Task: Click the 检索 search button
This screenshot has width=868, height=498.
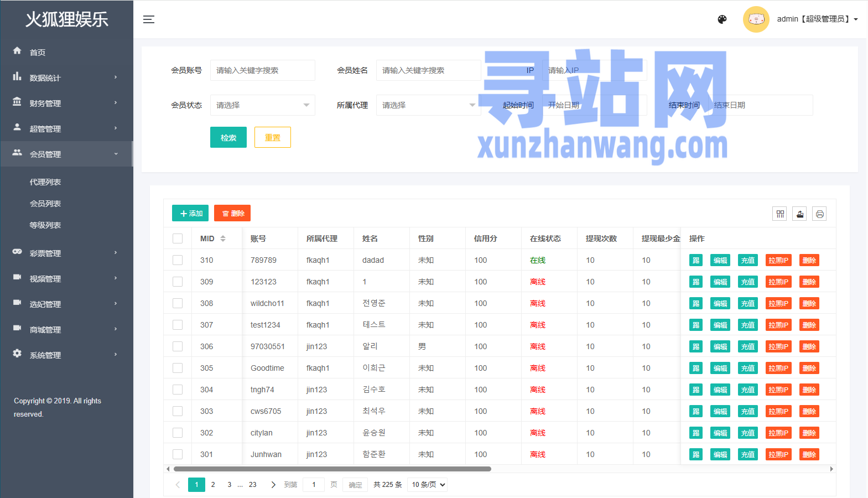Action: tap(228, 137)
